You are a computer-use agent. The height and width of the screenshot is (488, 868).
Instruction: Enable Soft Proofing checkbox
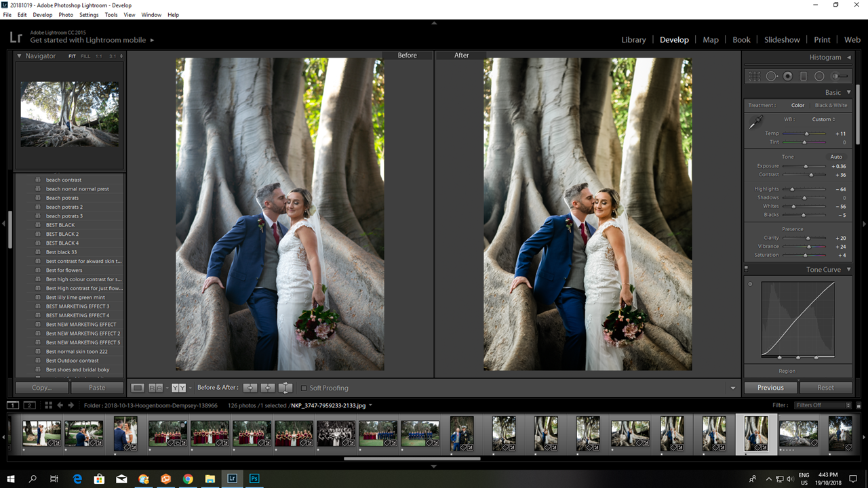304,388
